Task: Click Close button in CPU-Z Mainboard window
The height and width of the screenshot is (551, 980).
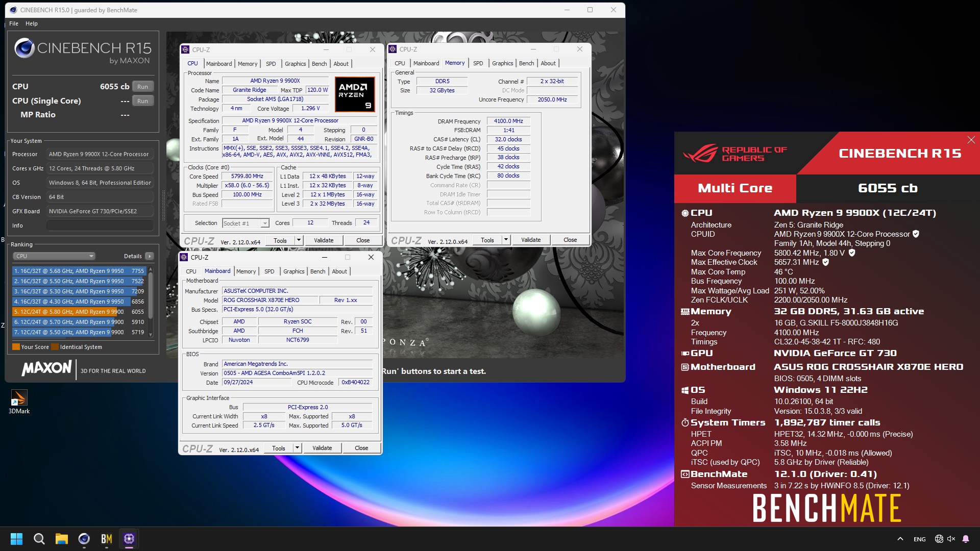Action: [361, 448]
